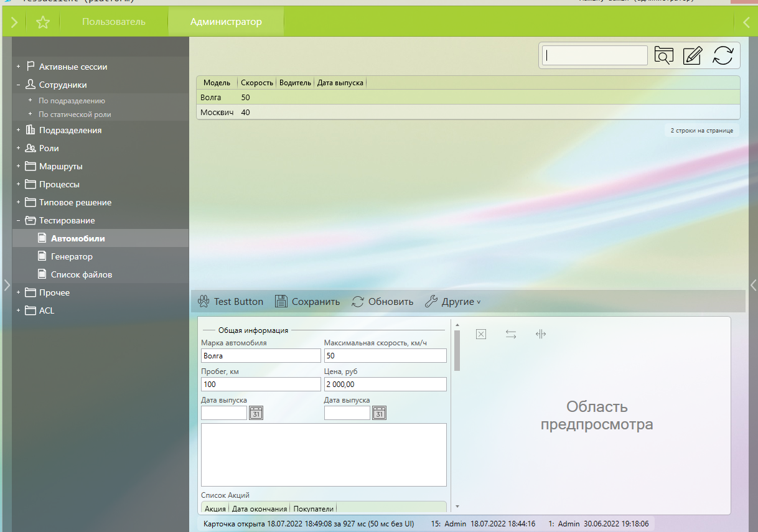Collapse the Сотрудники tree node
Image resolution: width=758 pixels, height=532 pixels.
click(x=19, y=85)
